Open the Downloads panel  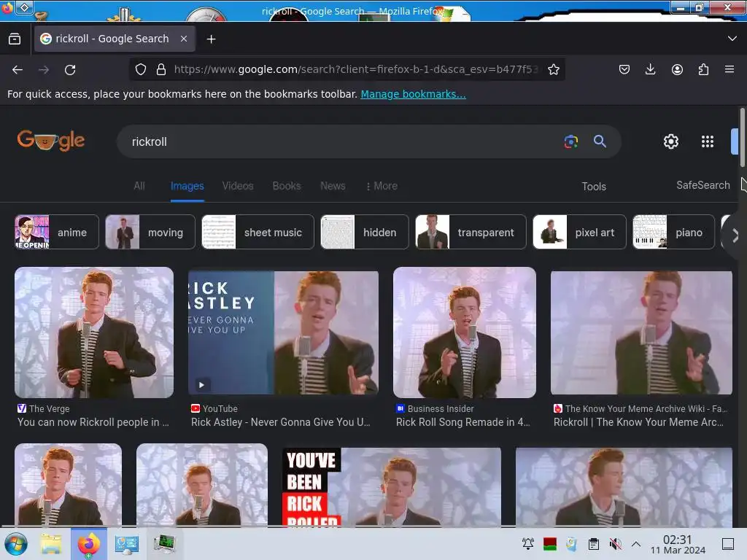point(650,69)
